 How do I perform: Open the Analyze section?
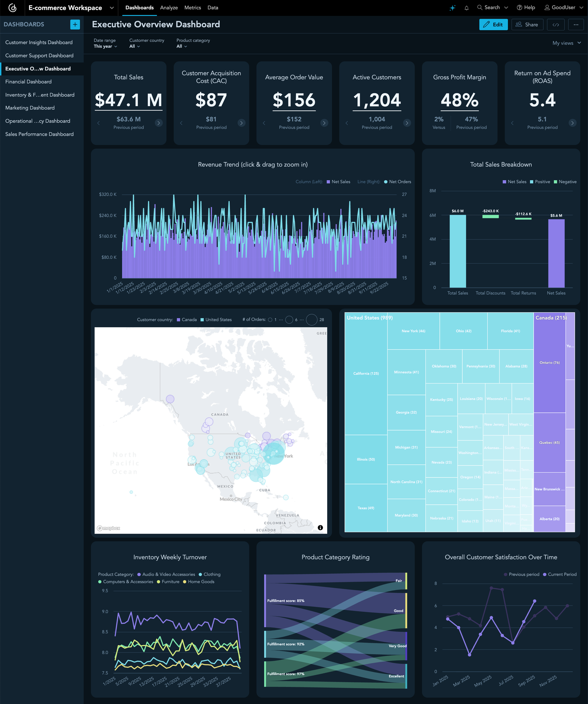click(169, 7)
